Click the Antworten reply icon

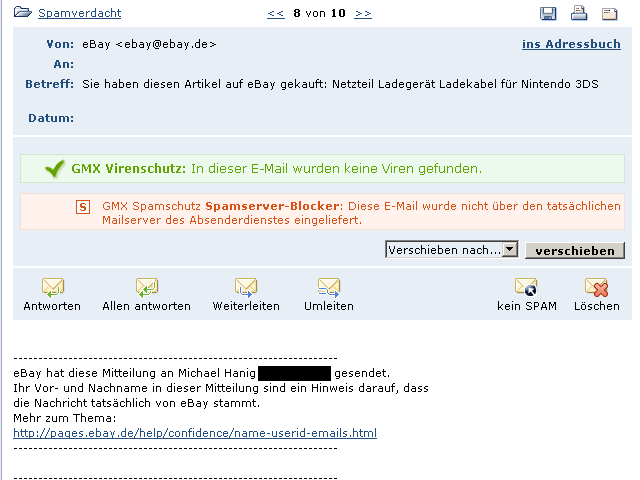[x=52, y=288]
